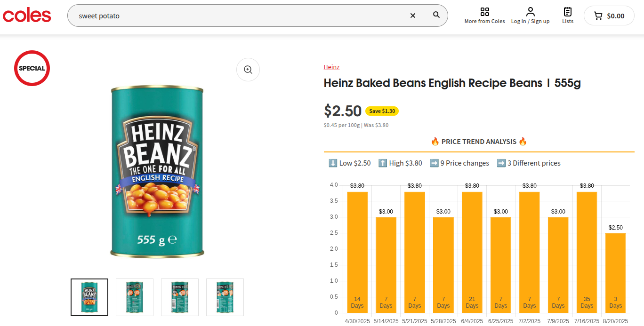644x326 pixels.
Task: Open the Lists clipboard icon
Action: [x=568, y=12]
